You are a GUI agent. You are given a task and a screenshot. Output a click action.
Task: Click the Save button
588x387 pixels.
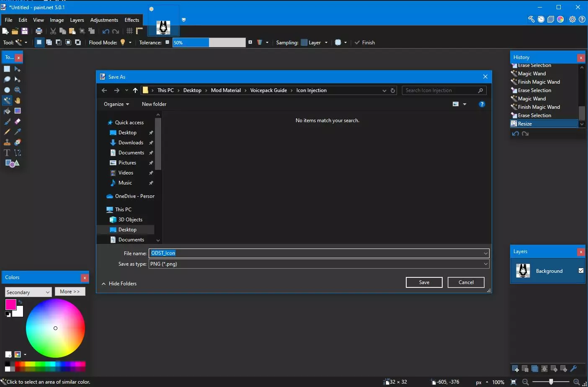[x=424, y=282]
